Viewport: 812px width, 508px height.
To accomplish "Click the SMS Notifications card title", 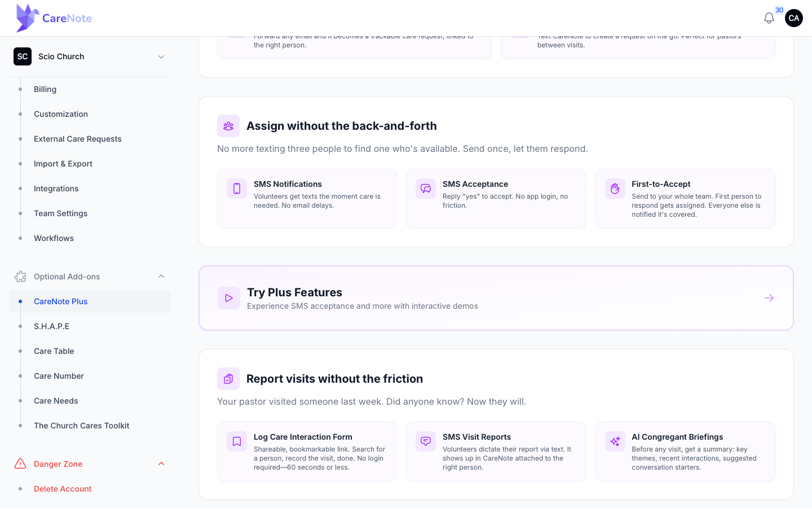I will (x=288, y=184).
